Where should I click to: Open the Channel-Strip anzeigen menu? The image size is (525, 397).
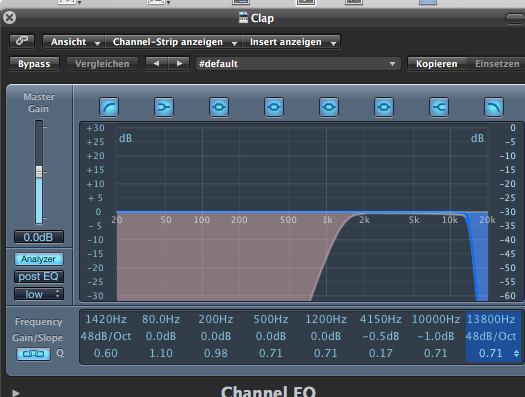coord(173,42)
